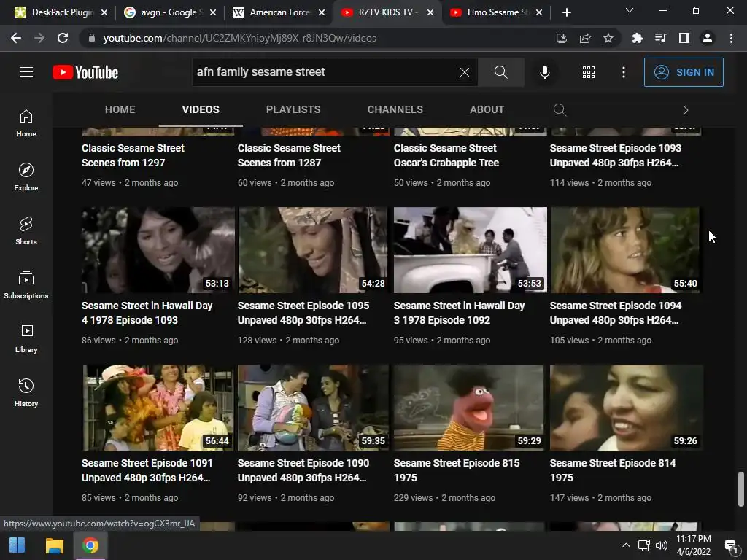
Task: Search within the channel using the tab-bar magnifier
Action: point(560,110)
